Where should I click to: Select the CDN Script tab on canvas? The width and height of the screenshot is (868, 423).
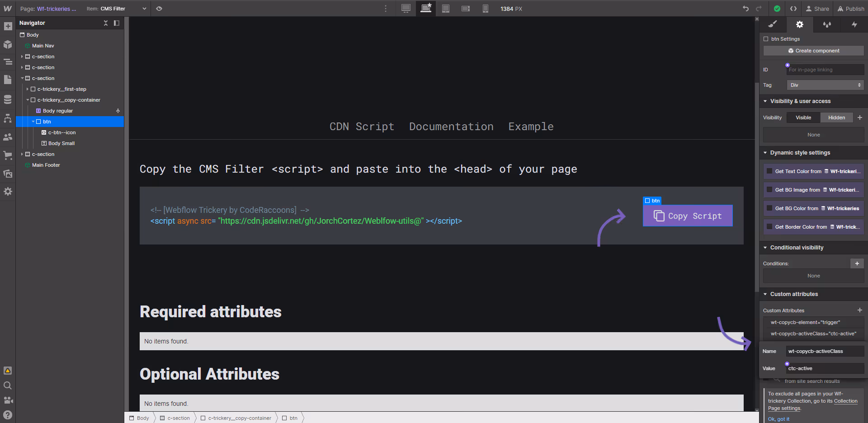click(362, 127)
